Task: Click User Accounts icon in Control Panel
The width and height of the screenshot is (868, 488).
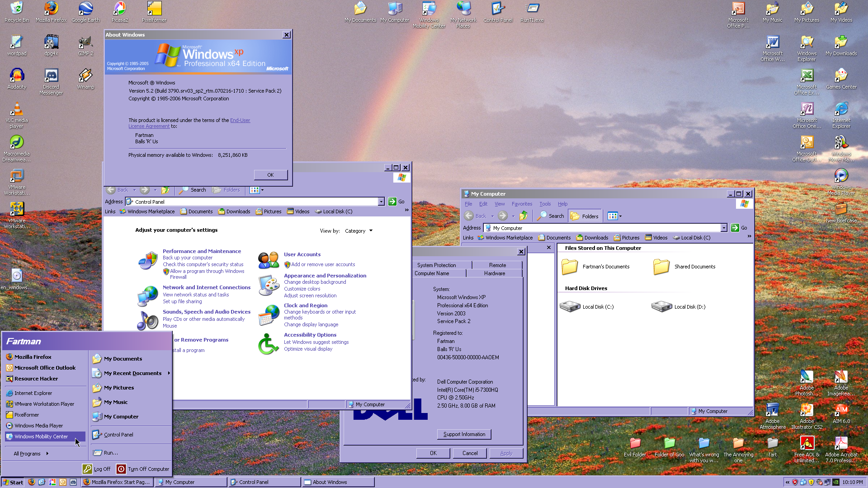Action: coord(268,260)
